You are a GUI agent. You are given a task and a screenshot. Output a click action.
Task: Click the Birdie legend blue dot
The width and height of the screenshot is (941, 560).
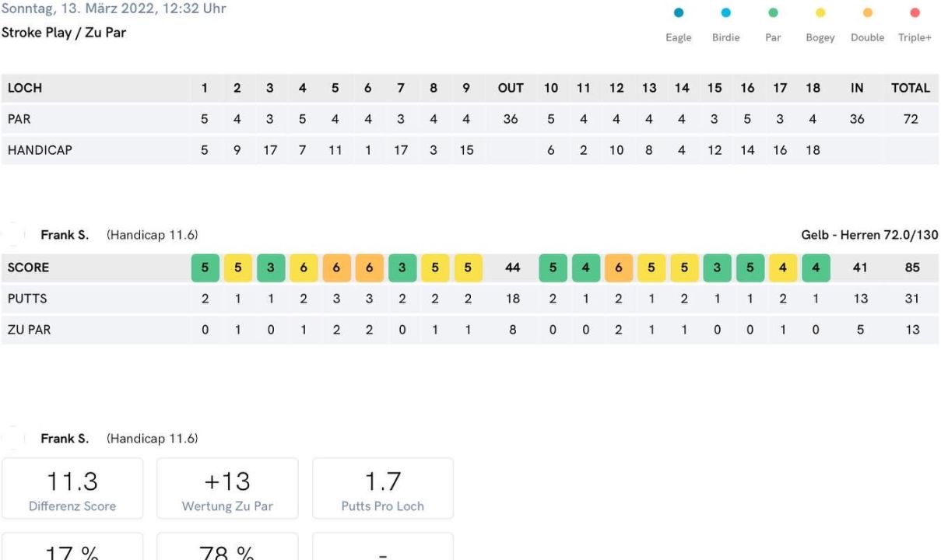point(726,13)
